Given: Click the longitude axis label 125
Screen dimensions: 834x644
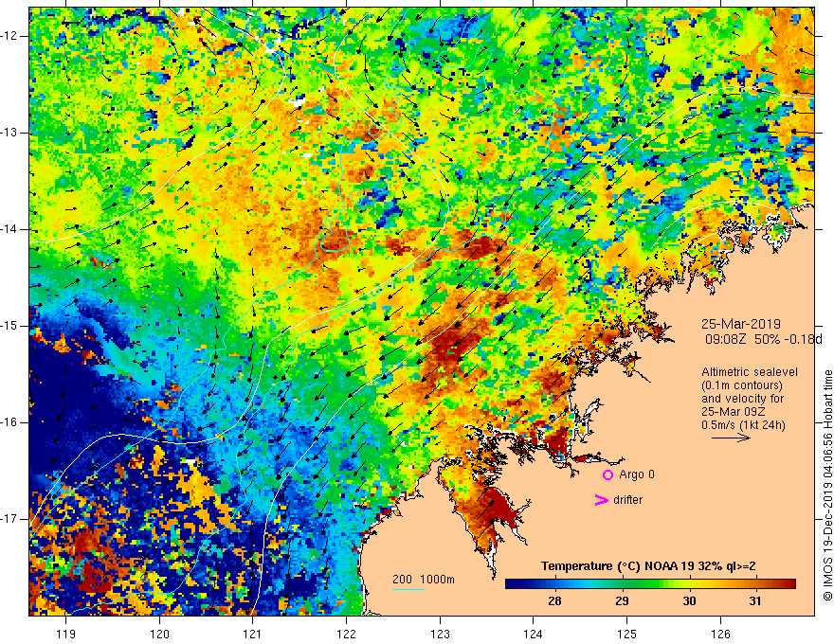Looking at the screenshot, I should tap(627, 634).
